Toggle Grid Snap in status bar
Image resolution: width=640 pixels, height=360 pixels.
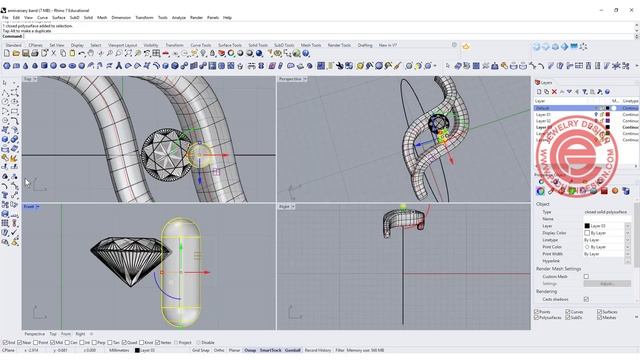coord(200,350)
